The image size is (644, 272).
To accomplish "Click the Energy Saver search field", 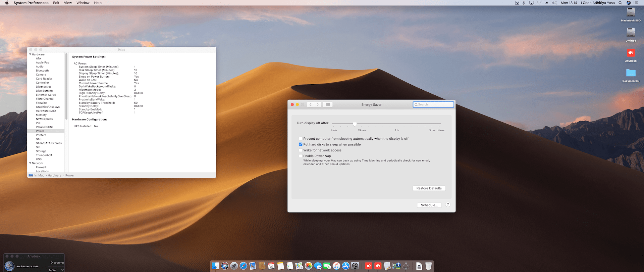I will pos(433,104).
